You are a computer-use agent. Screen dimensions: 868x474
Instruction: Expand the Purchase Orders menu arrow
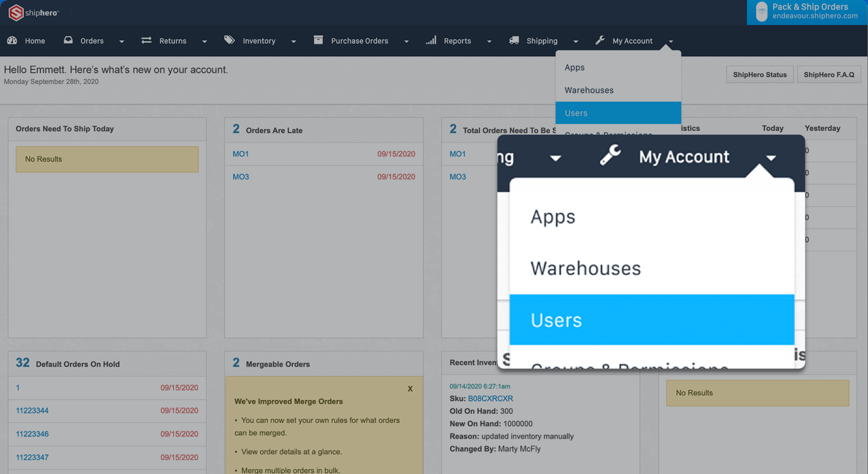[x=406, y=42]
